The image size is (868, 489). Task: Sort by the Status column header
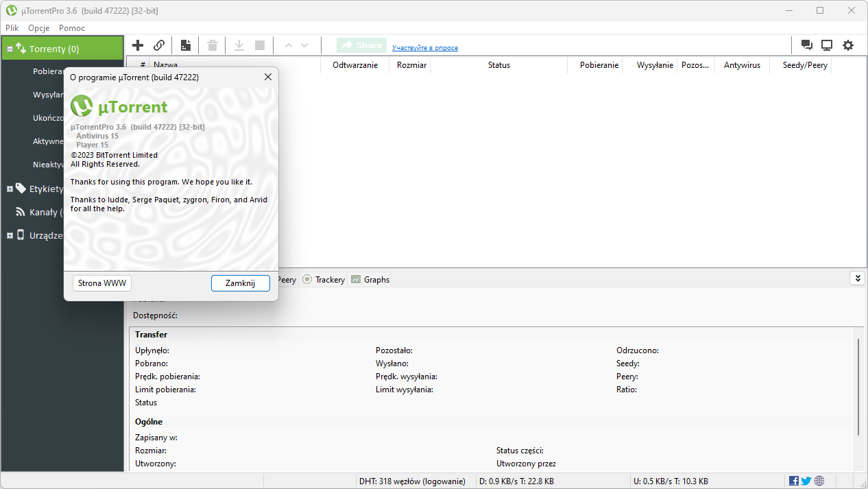[499, 65]
